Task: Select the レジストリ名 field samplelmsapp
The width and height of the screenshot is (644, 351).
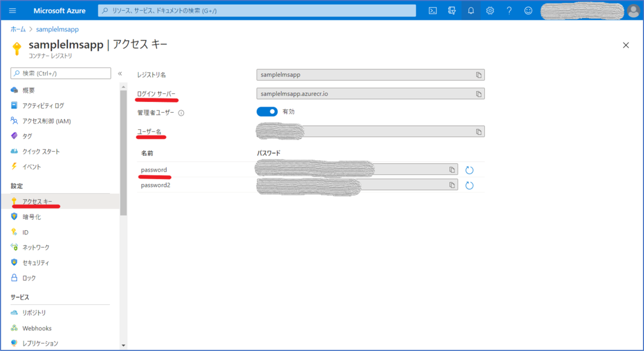Action: tap(371, 75)
